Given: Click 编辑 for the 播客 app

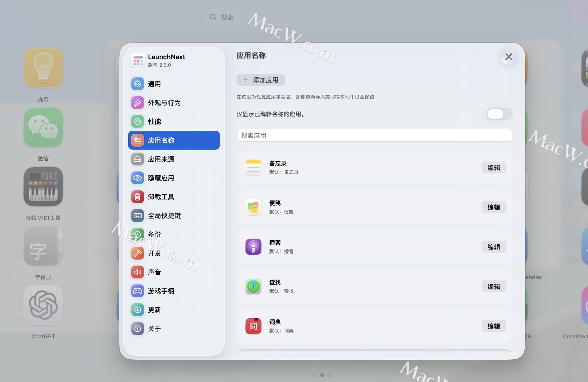Looking at the screenshot, I should [493, 247].
